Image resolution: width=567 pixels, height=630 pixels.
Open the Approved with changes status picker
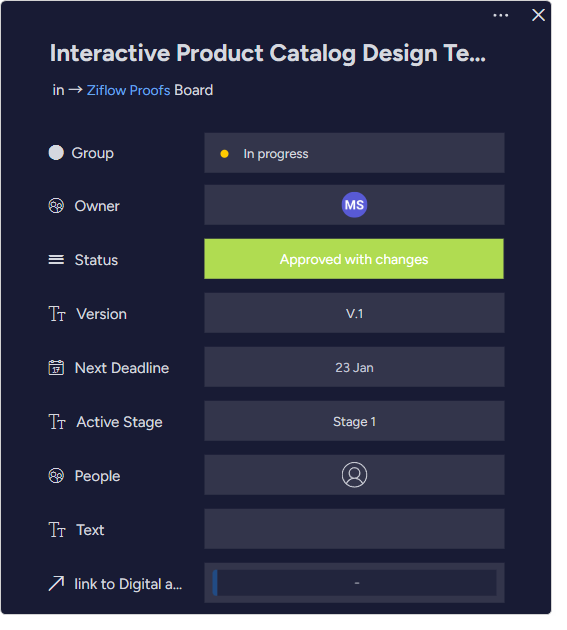point(354,259)
